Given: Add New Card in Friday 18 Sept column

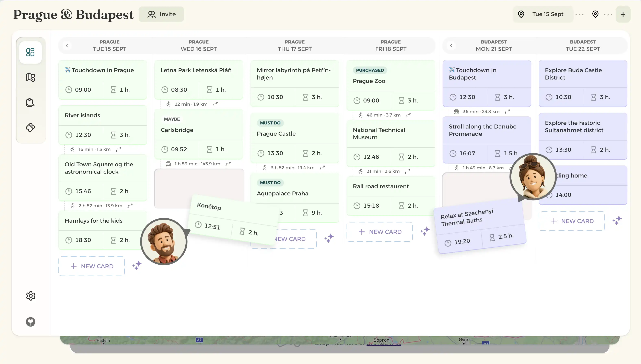Looking at the screenshot, I should pos(380,232).
